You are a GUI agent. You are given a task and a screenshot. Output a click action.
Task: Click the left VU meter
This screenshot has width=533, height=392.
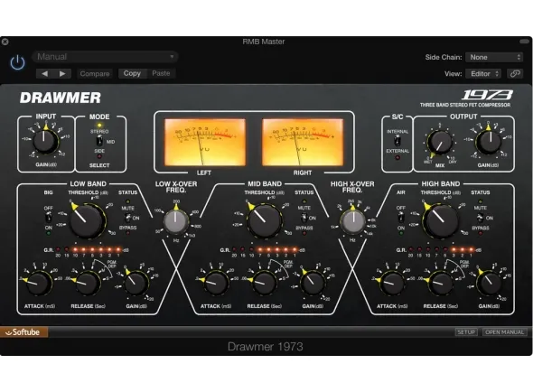205,142
